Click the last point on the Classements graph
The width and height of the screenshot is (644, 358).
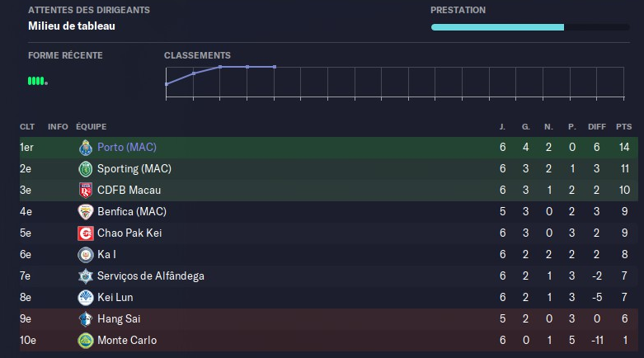click(x=274, y=66)
